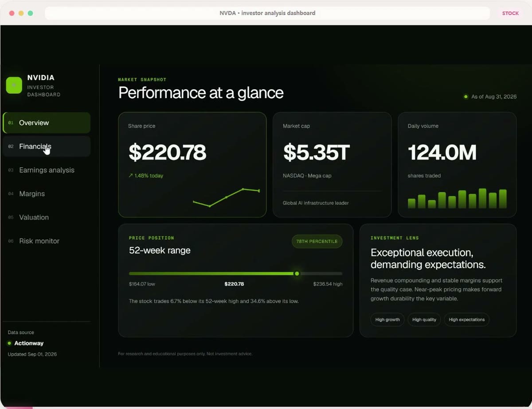Click the title bar address field
Viewport: 532px width, 409px height.
point(267,13)
